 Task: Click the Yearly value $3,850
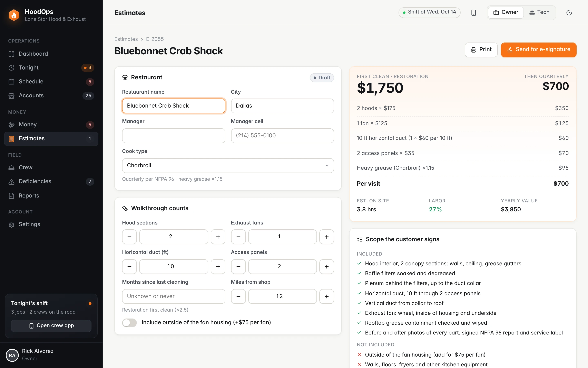[x=511, y=210]
